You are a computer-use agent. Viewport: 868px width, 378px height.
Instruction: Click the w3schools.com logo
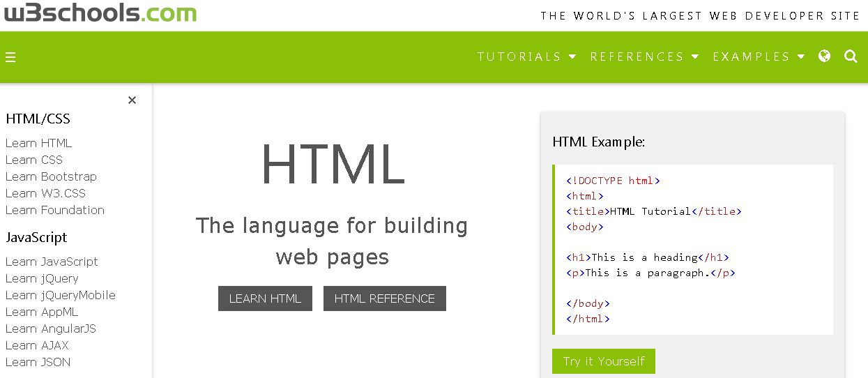tap(100, 13)
